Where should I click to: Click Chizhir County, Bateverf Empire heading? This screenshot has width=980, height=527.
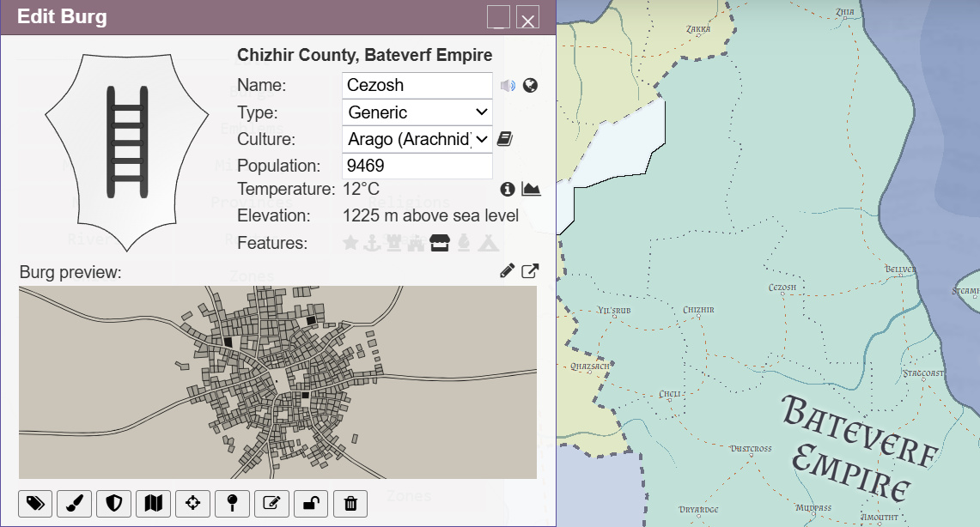364,55
